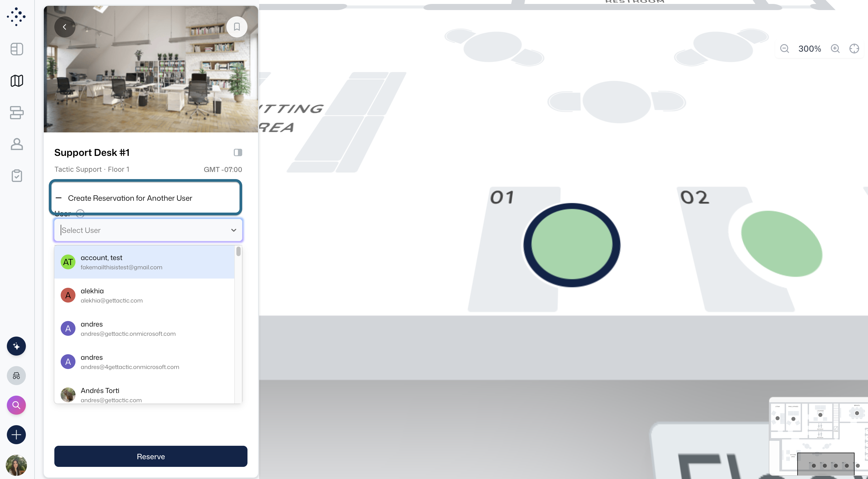This screenshot has width=868, height=479.
Task: Open the dashboard layout sidebar icon
Action: [x=17, y=49]
